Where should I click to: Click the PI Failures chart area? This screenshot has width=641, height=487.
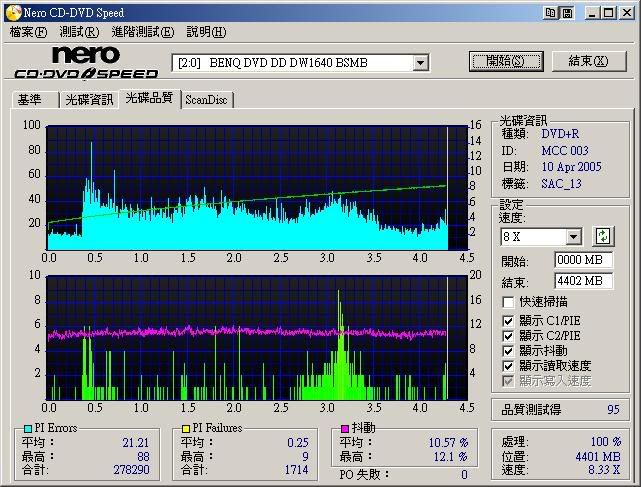coord(257,338)
